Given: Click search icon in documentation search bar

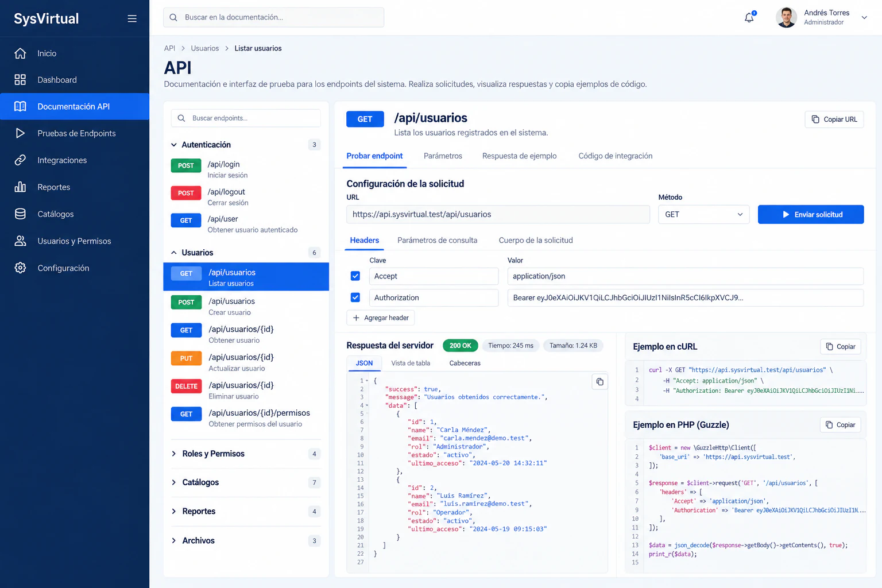Looking at the screenshot, I should pos(173,18).
